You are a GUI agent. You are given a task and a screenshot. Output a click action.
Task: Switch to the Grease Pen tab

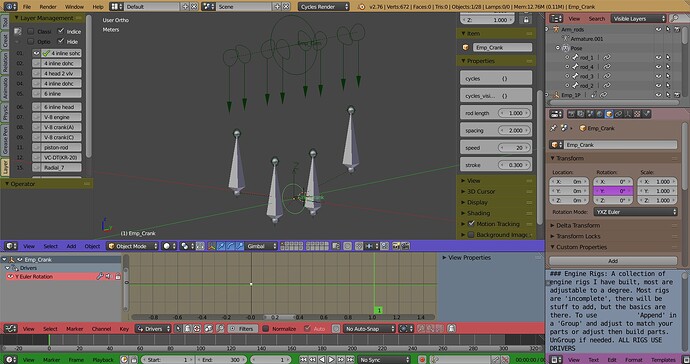point(5,141)
